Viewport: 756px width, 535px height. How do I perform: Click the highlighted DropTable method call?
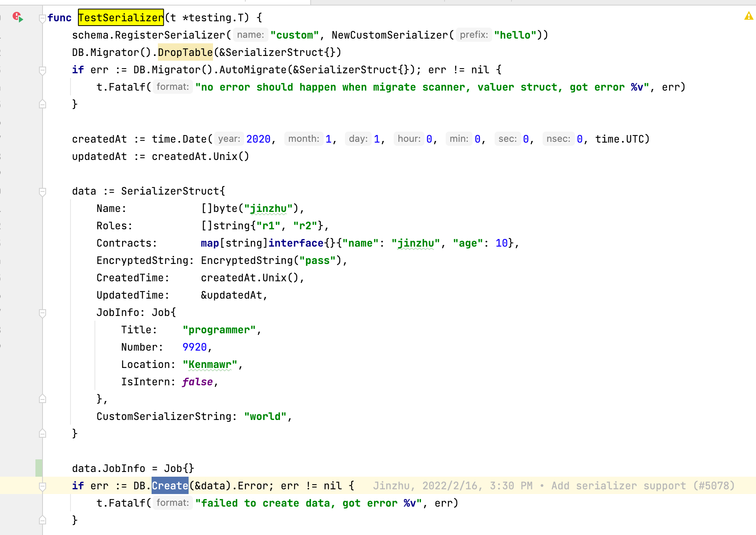click(x=185, y=52)
